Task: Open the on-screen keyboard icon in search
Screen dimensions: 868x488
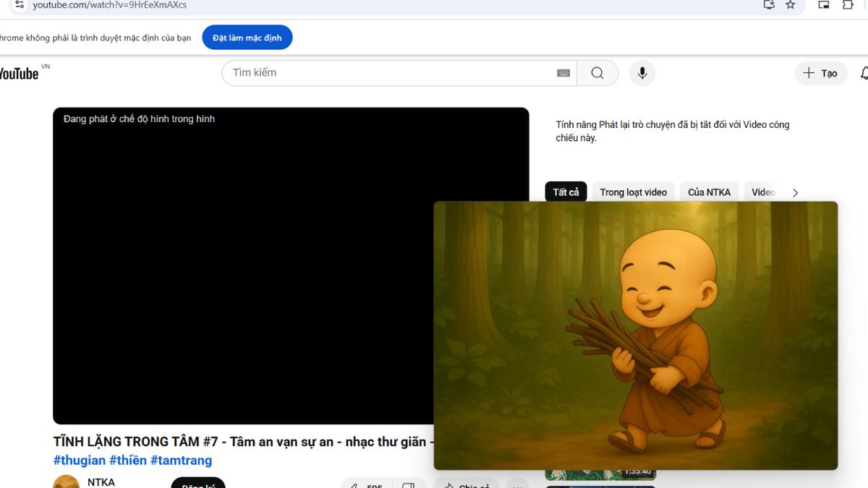Action: pyautogui.click(x=563, y=73)
